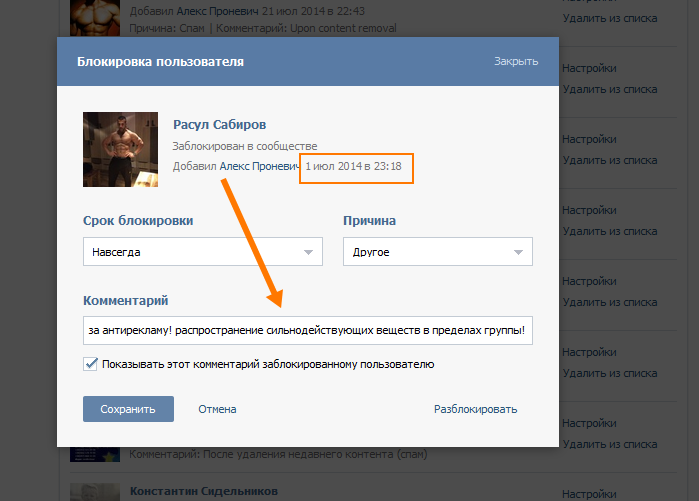This screenshot has height=501, width=699.
Task: Open Алекс Проневич link inside the dialog
Action: pyautogui.click(x=259, y=165)
